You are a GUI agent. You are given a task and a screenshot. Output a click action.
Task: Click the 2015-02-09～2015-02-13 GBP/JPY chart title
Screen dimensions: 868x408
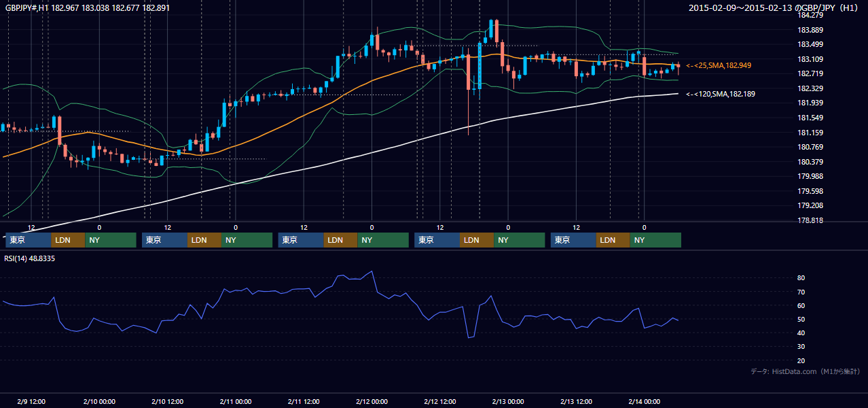(x=774, y=8)
